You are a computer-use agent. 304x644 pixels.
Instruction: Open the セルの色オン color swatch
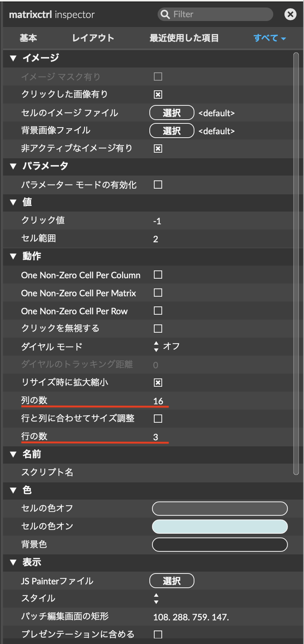(x=220, y=526)
